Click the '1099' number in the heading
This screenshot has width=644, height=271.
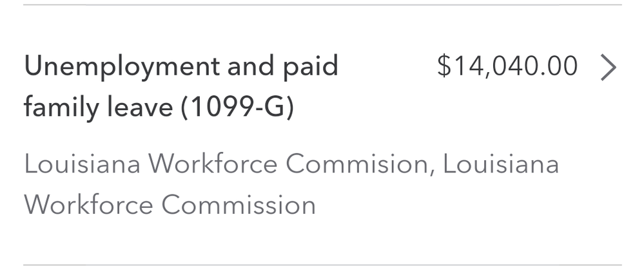click(x=219, y=107)
